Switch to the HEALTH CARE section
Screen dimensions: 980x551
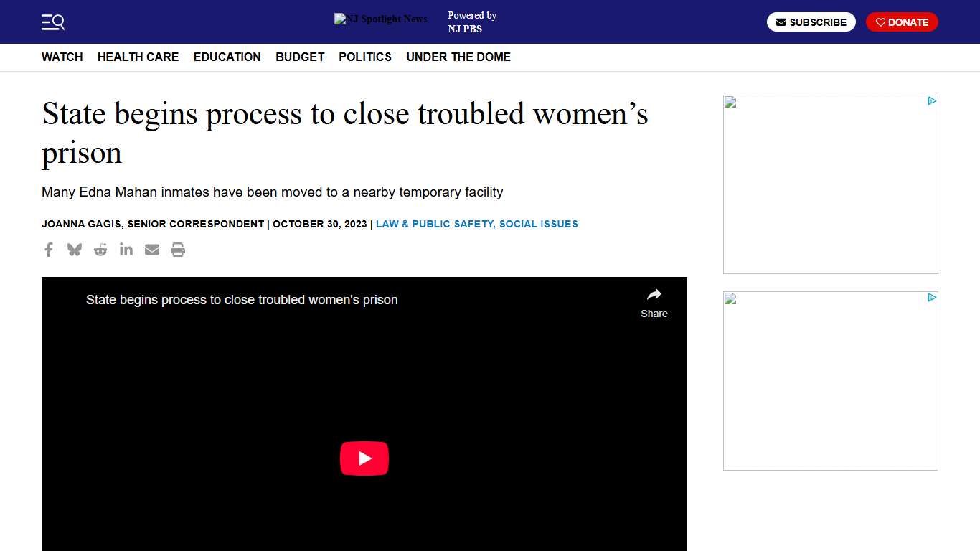pyautogui.click(x=138, y=57)
